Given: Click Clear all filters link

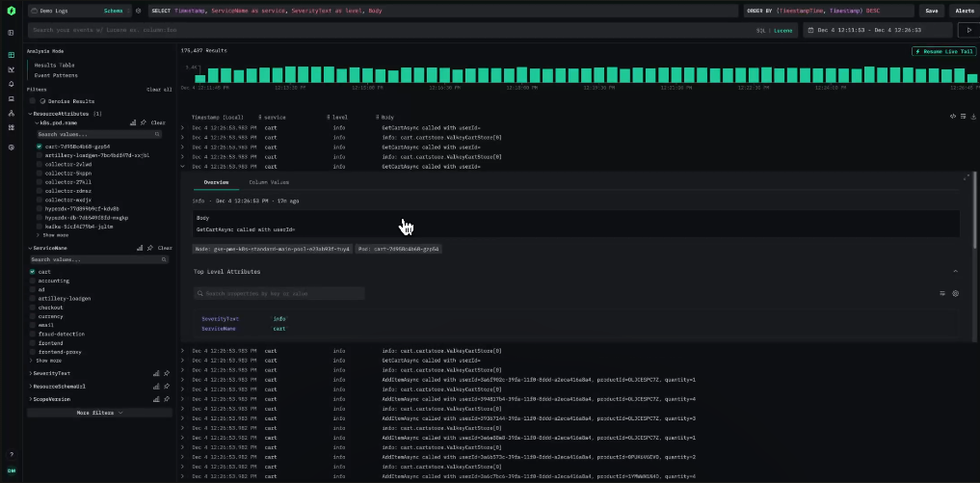Looking at the screenshot, I should click(159, 90).
